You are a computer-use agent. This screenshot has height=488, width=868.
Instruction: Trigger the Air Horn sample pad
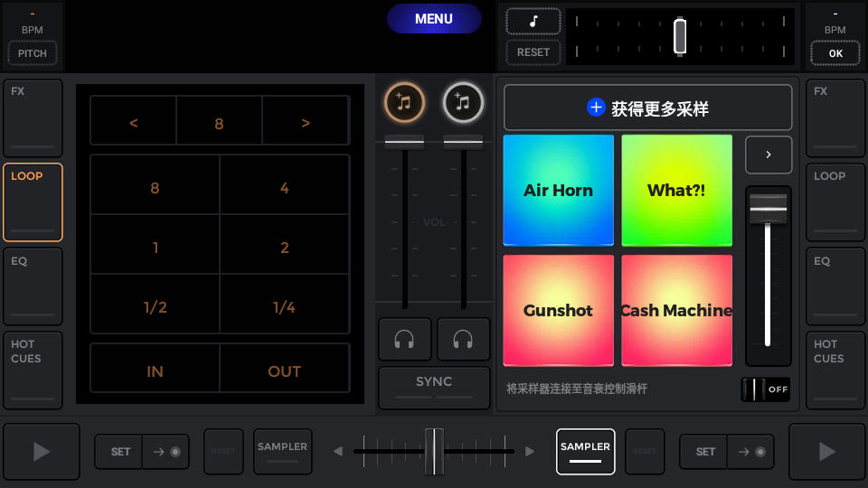(559, 191)
